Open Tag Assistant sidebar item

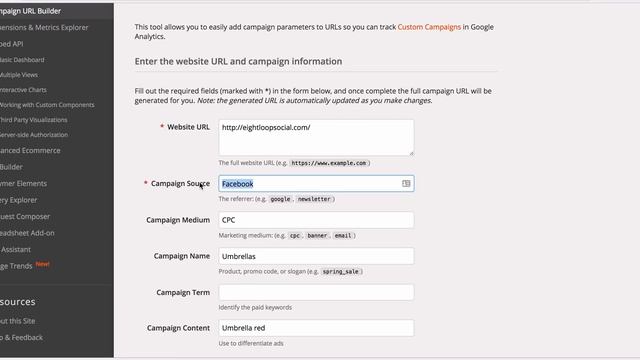16,249
